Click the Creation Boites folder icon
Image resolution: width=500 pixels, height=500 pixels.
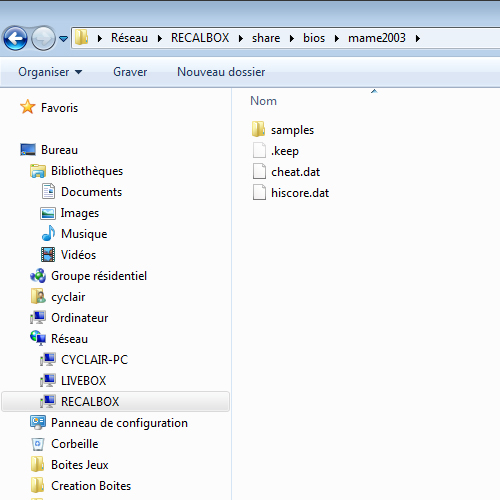pyautogui.click(x=37, y=485)
